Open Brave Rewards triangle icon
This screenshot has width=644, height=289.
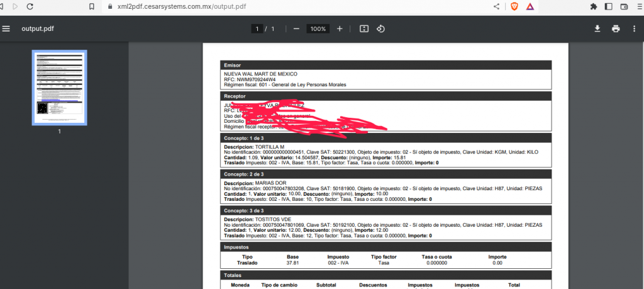point(530,6)
